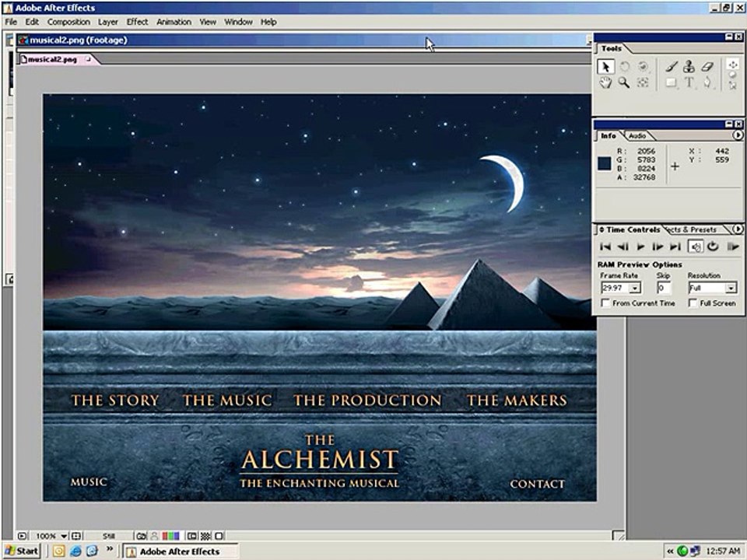Screen dimensions: 747x560
Task: Switch to the Audio tab
Action: click(x=637, y=135)
